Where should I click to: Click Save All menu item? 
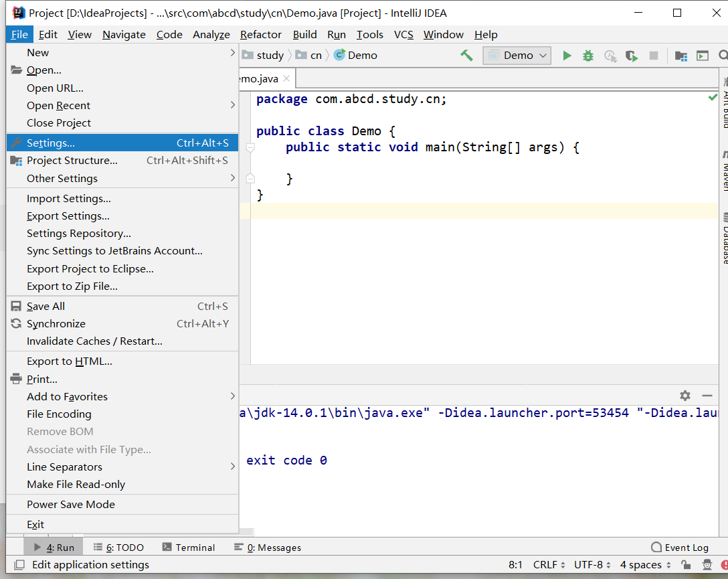[122, 306]
